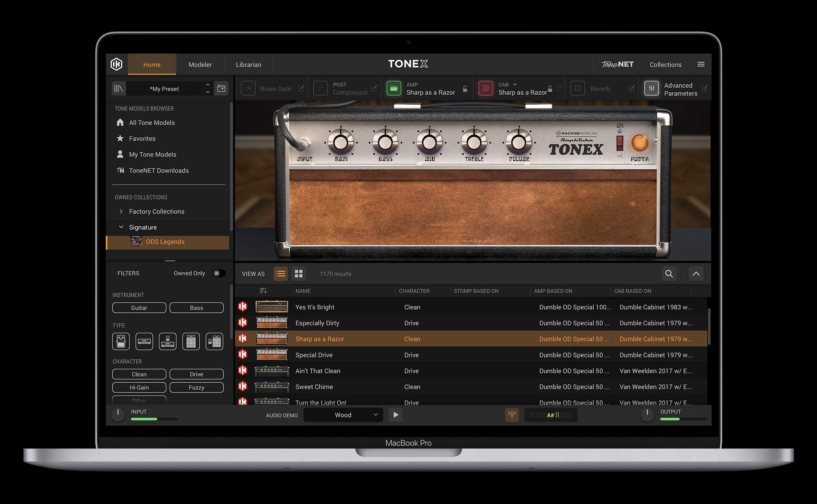The width and height of the screenshot is (817, 504).
Task: Select amp head type filter icon
Action: [x=144, y=341]
